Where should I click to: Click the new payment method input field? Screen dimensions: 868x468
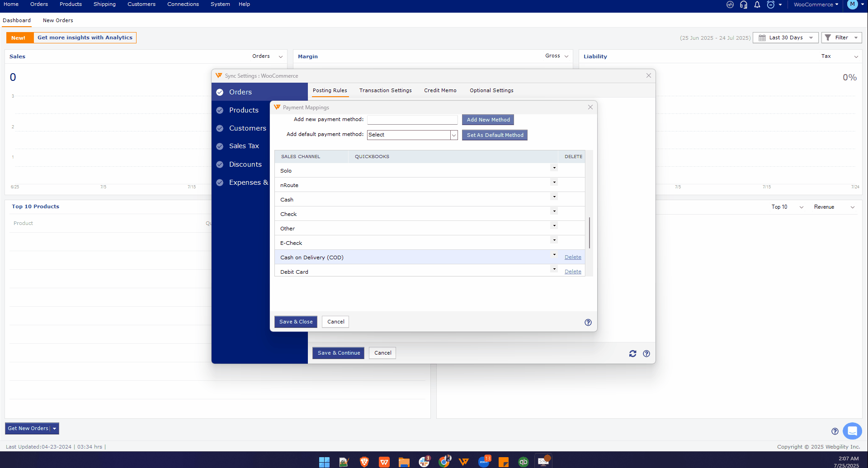click(412, 119)
